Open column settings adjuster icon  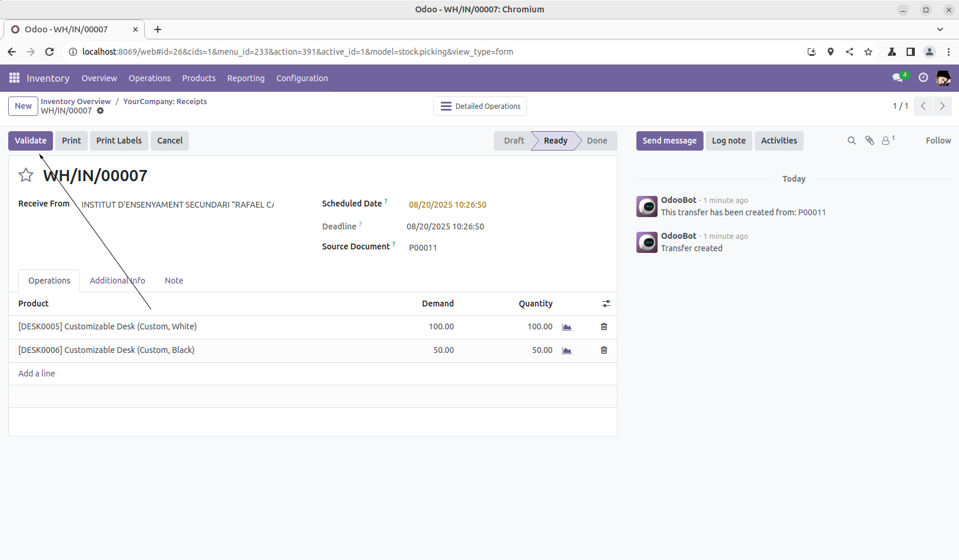606,304
